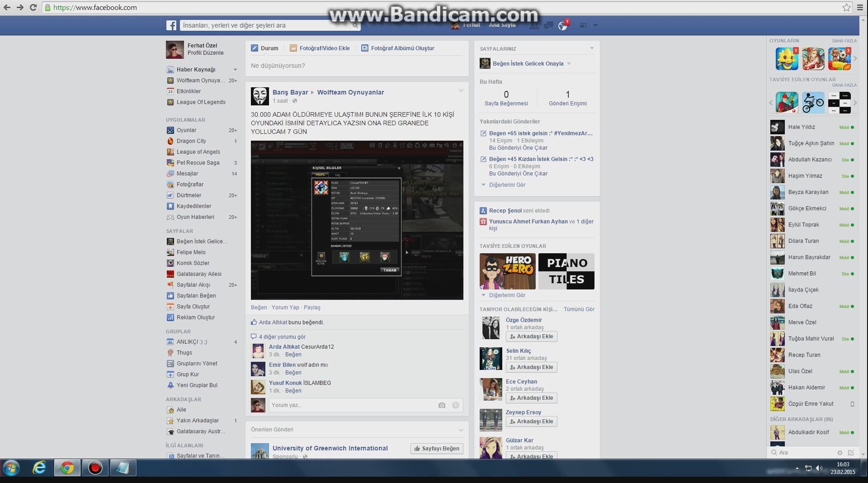
Task: Select Fotoğraf Albümü Oluştur tab
Action: pyautogui.click(x=398, y=48)
